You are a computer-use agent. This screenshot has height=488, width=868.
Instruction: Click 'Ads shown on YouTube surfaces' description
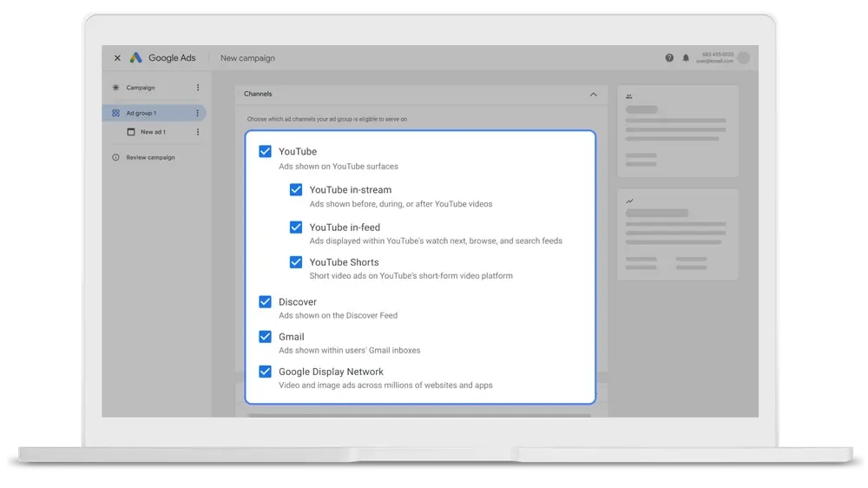point(339,166)
